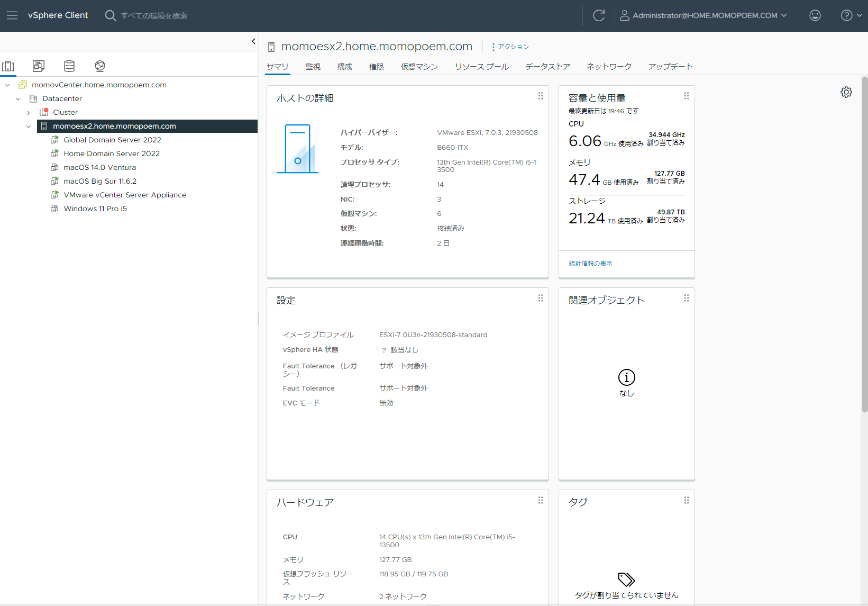Select macOS Big Sur 11.6.2 VM
The image size is (868, 606).
[x=100, y=181]
